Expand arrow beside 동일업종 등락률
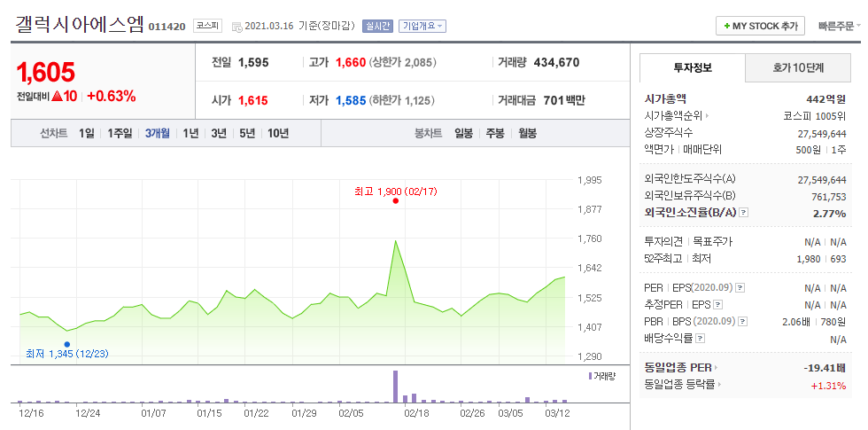The width and height of the screenshot is (868, 430). click(x=720, y=384)
